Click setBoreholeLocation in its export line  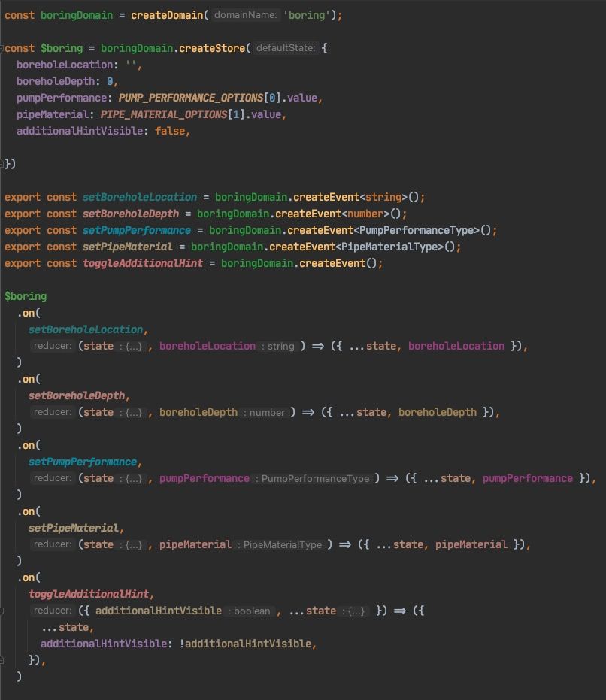tap(139, 197)
